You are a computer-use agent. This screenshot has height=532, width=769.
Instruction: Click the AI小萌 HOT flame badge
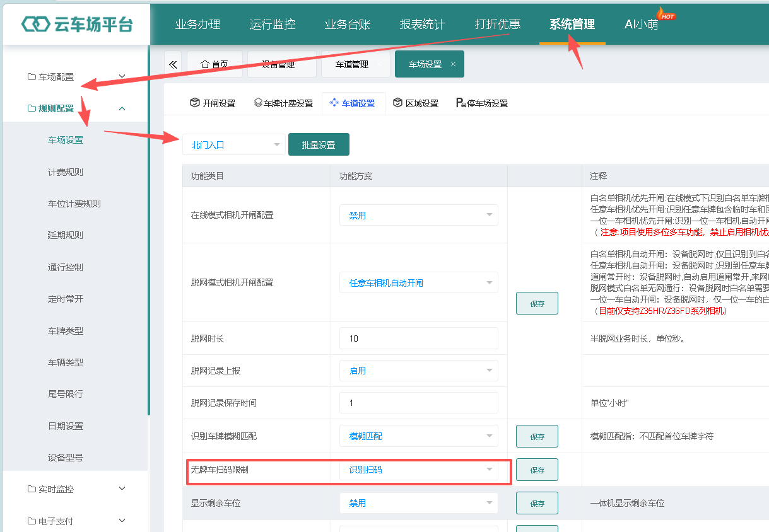click(x=666, y=14)
